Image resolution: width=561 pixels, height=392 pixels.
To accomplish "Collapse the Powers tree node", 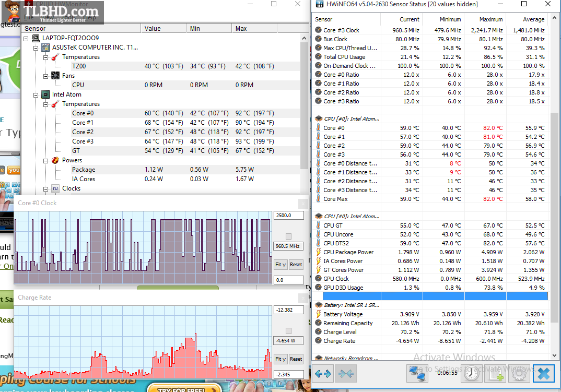I will pos(46,161).
